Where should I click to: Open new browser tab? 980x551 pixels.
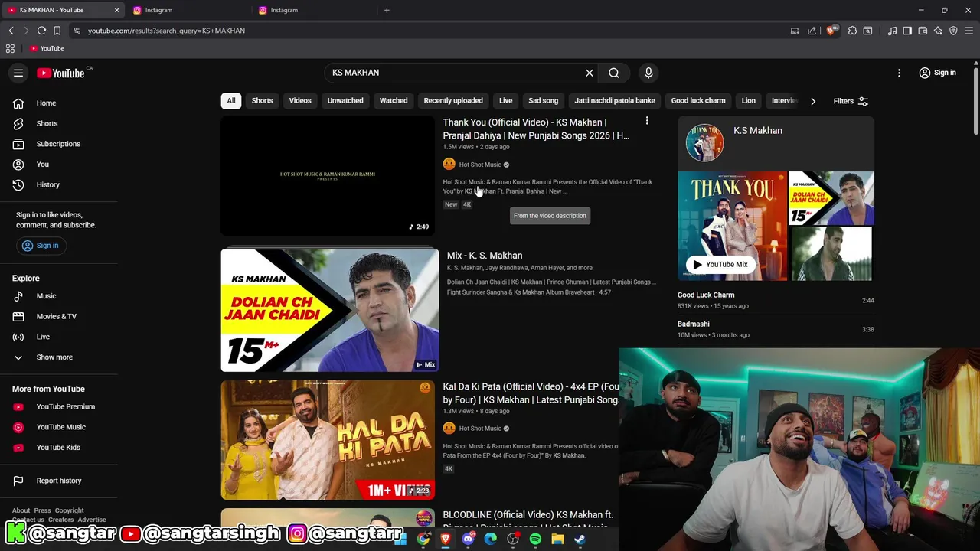387,10
